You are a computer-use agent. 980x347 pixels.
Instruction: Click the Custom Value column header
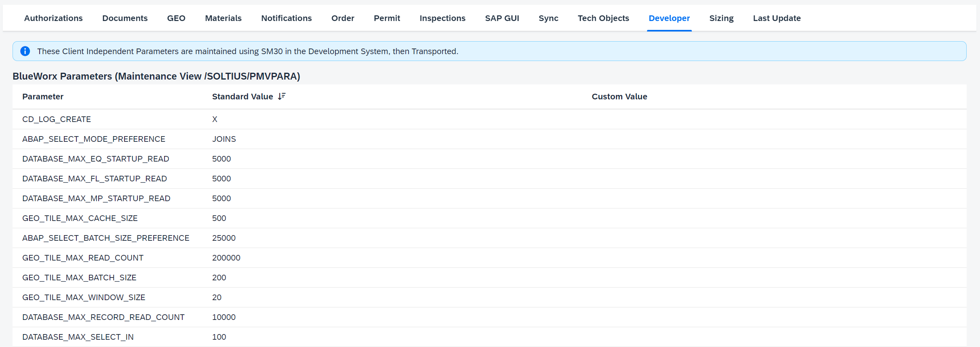[x=620, y=97]
